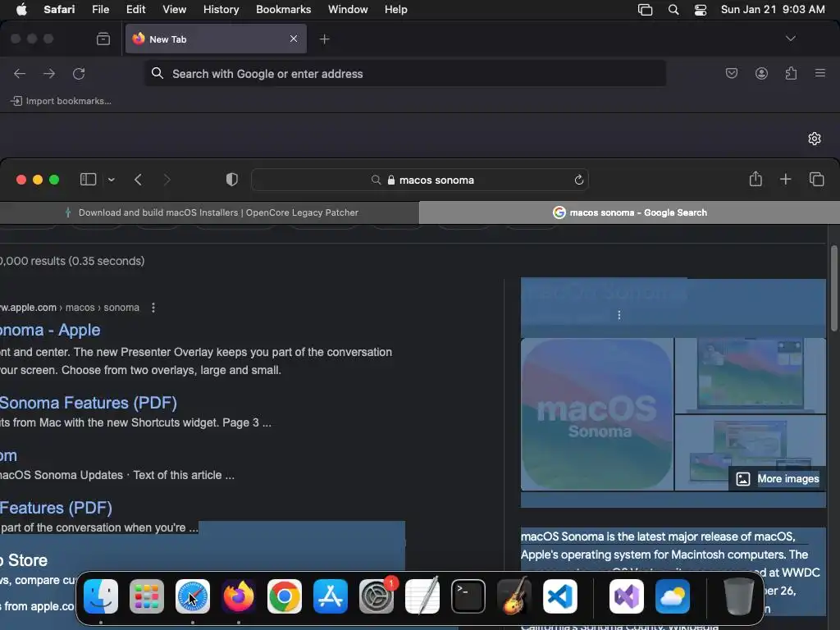This screenshot has height=630, width=840.
Task: Open Terminal from the Dock
Action: (x=468, y=596)
